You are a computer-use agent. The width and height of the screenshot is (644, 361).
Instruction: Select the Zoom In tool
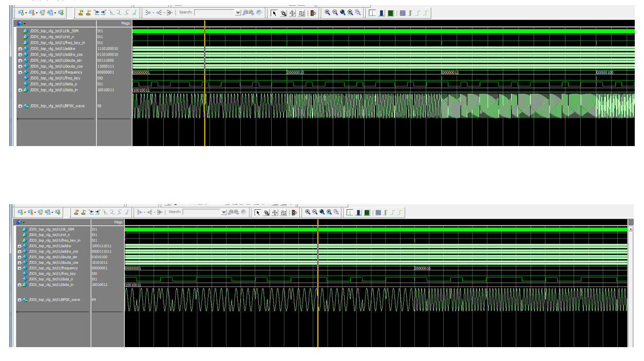[x=327, y=13]
